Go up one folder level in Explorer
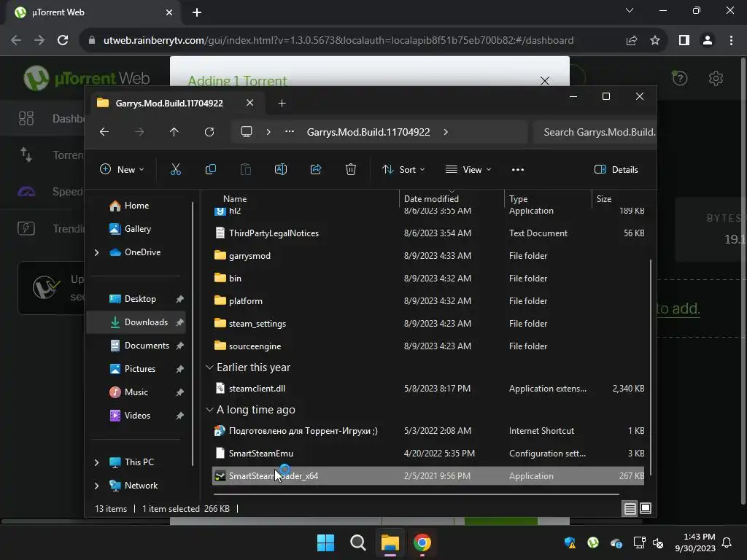The width and height of the screenshot is (747, 560). pos(174,132)
